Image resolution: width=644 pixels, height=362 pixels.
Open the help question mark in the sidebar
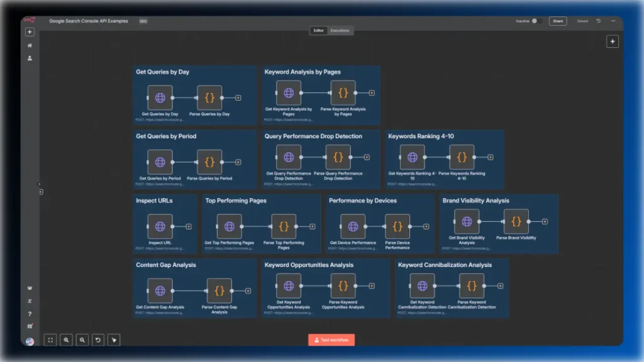coord(30,314)
